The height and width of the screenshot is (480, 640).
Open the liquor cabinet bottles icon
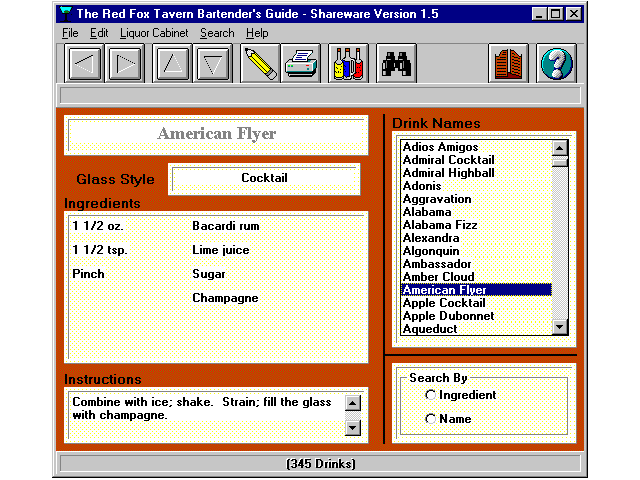click(x=348, y=64)
